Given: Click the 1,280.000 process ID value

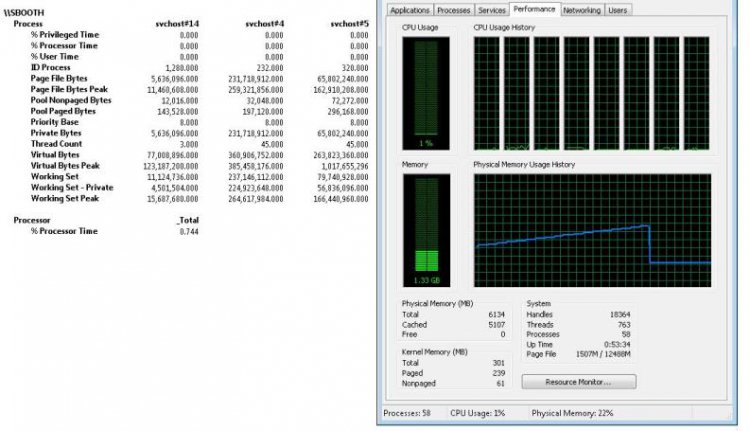Looking at the screenshot, I should [x=182, y=68].
